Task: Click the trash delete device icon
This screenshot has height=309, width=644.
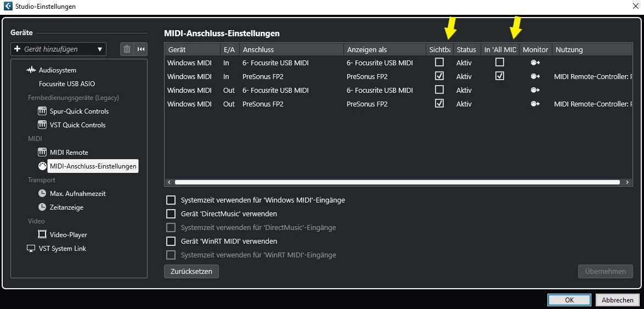Action: tap(127, 49)
